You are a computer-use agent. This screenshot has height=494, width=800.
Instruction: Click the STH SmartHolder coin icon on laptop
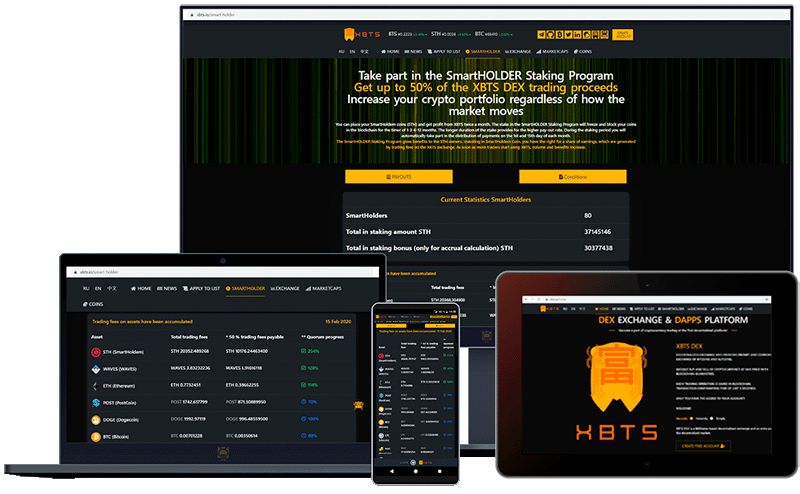click(96, 352)
